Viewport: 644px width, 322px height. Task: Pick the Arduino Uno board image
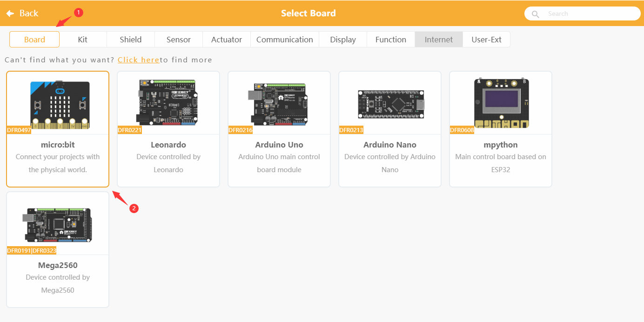279,104
